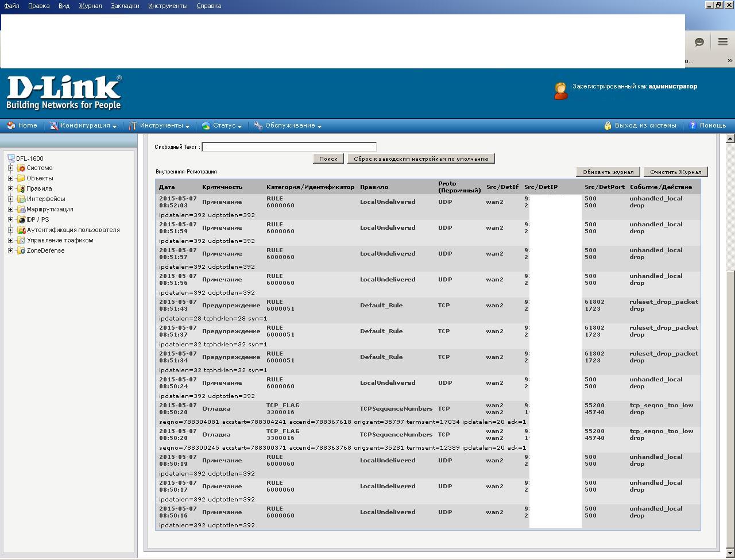Select the Правила folder icon
This screenshot has height=560, width=735.
(x=21, y=189)
